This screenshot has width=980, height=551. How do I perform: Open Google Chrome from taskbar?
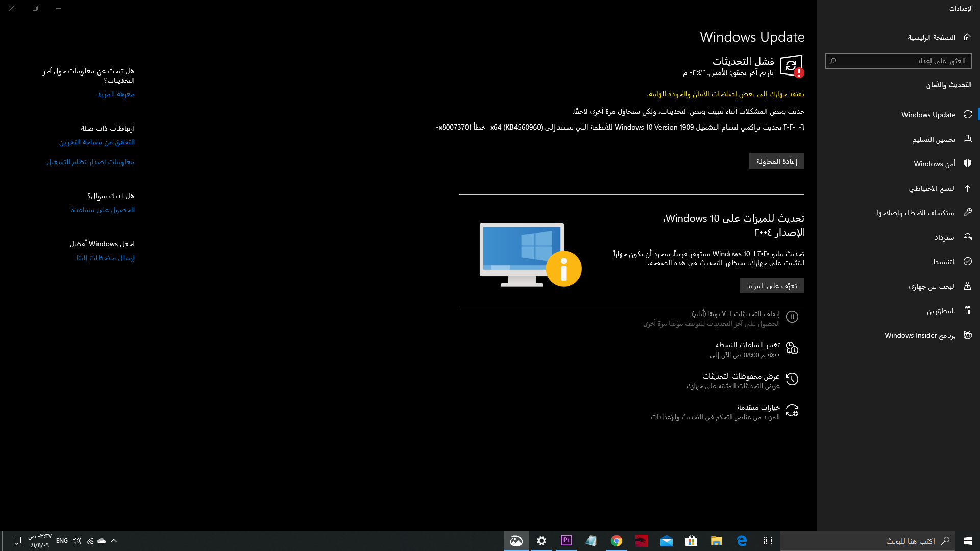pyautogui.click(x=616, y=541)
